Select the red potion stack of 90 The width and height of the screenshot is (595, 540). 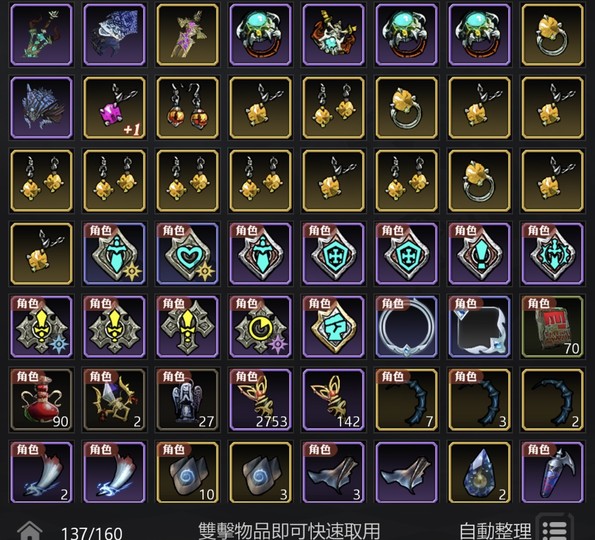[x=41, y=400]
